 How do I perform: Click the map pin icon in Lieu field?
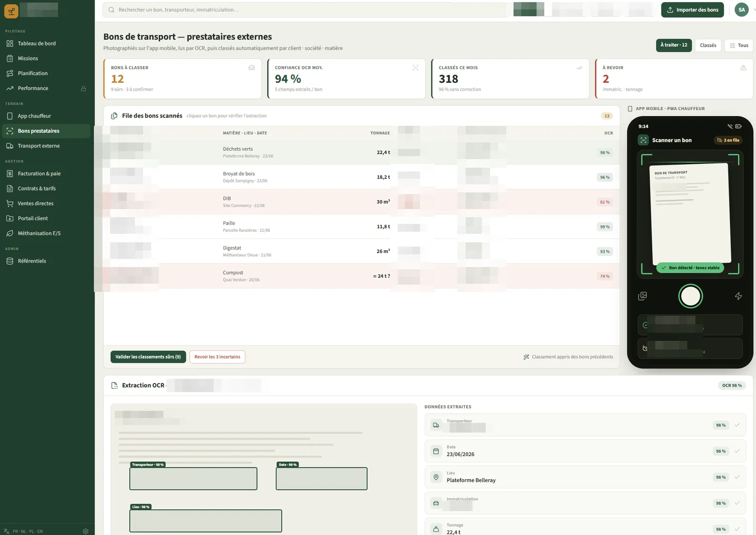(x=436, y=477)
